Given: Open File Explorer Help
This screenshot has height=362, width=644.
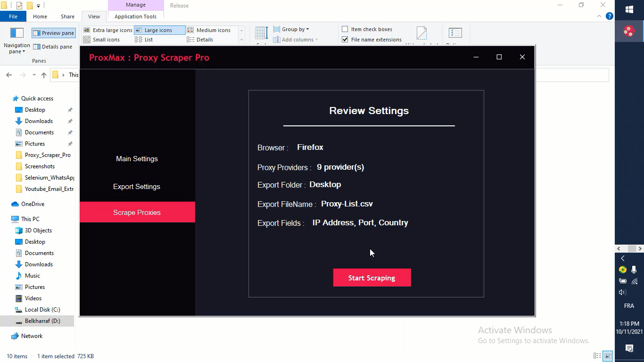Looking at the screenshot, I should [x=609, y=16].
